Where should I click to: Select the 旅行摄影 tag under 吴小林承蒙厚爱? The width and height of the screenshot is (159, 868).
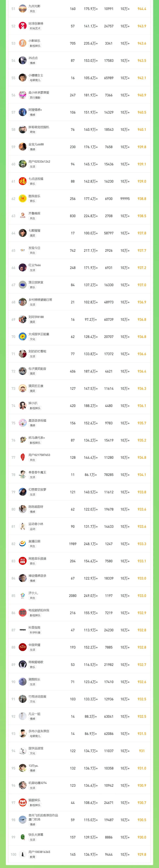click(x=35, y=98)
